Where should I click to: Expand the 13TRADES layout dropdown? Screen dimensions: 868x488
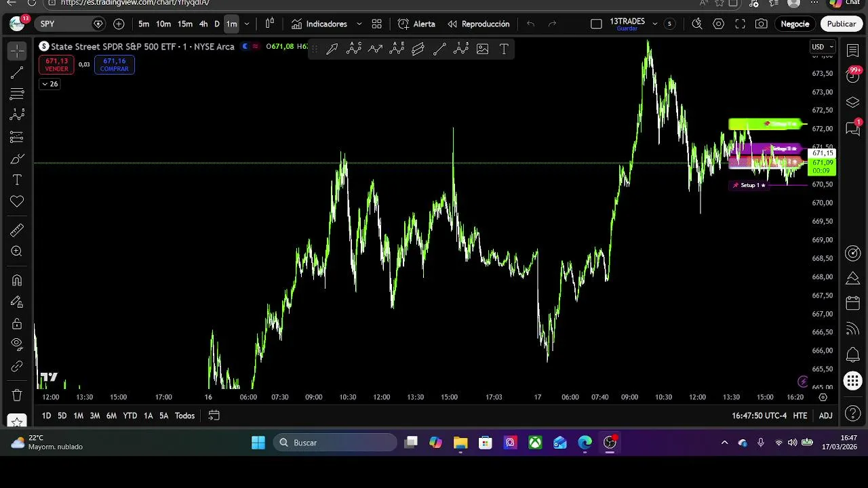pyautogui.click(x=654, y=24)
